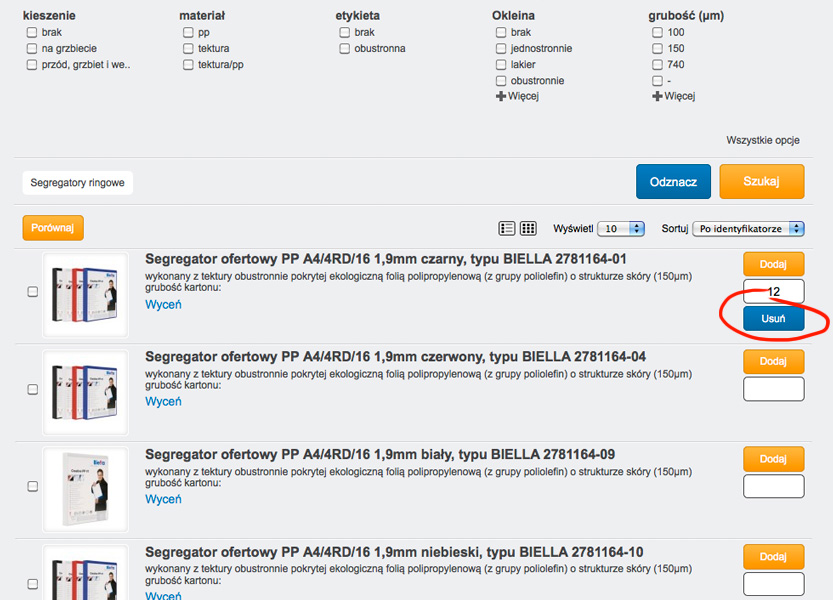The image size is (833, 600).
Task: Open the Wyświetl items-per-page dropdown
Action: [620, 229]
